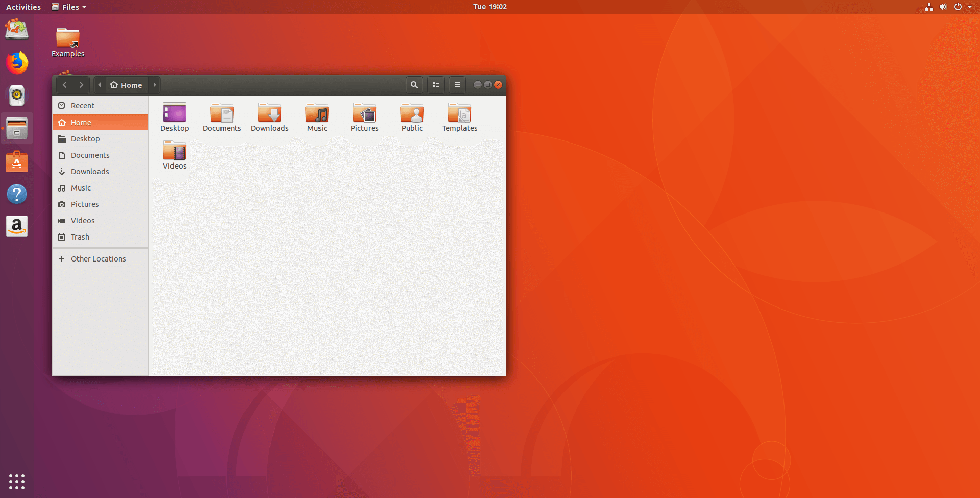Go forward with the right arrow button
This screenshot has height=498, width=980.
click(x=81, y=85)
